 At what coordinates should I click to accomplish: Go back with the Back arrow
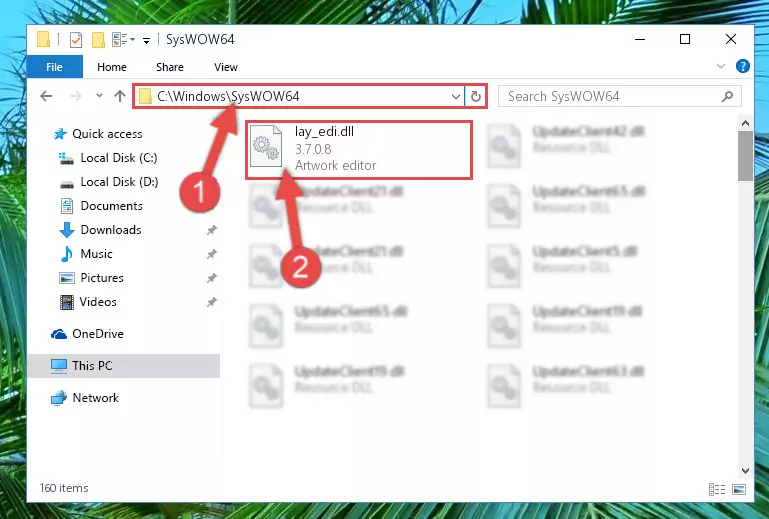pos(47,96)
